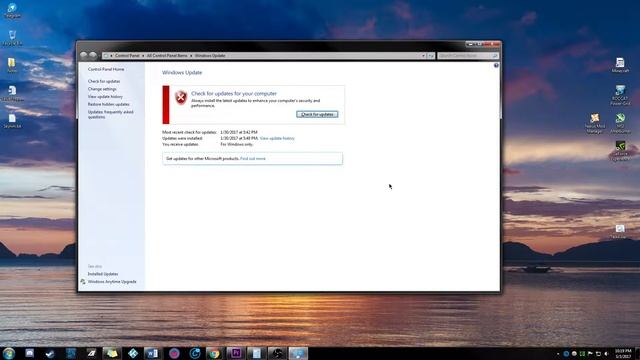Open the address bar history dropdown
Screen dimensions: 640x360
tap(423, 56)
